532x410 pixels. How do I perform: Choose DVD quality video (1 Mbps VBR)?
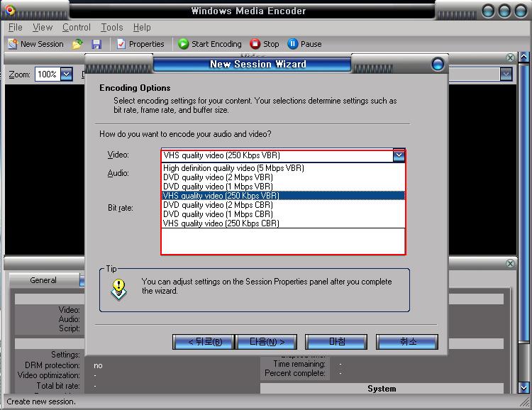pyautogui.click(x=283, y=187)
